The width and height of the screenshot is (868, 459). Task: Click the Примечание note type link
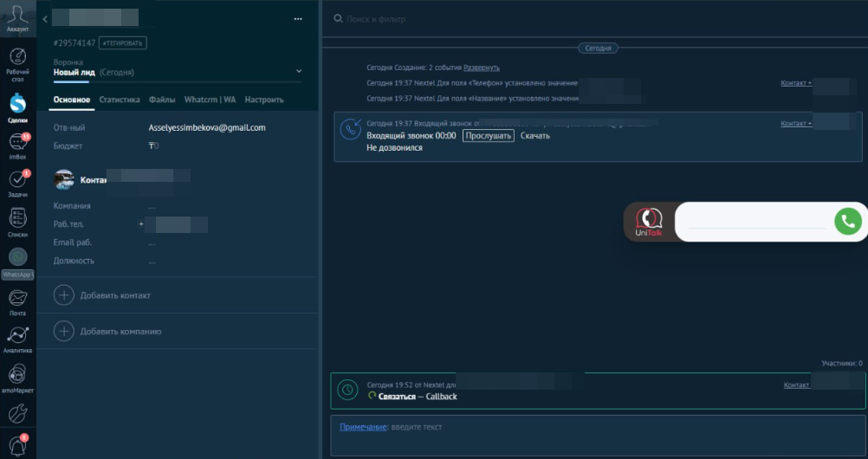[363, 427]
